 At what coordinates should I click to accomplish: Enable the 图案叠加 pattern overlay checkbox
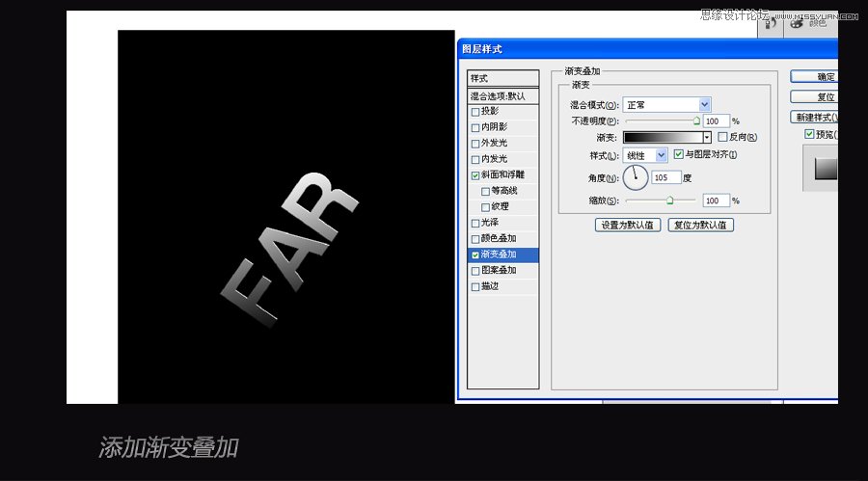coord(475,271)
